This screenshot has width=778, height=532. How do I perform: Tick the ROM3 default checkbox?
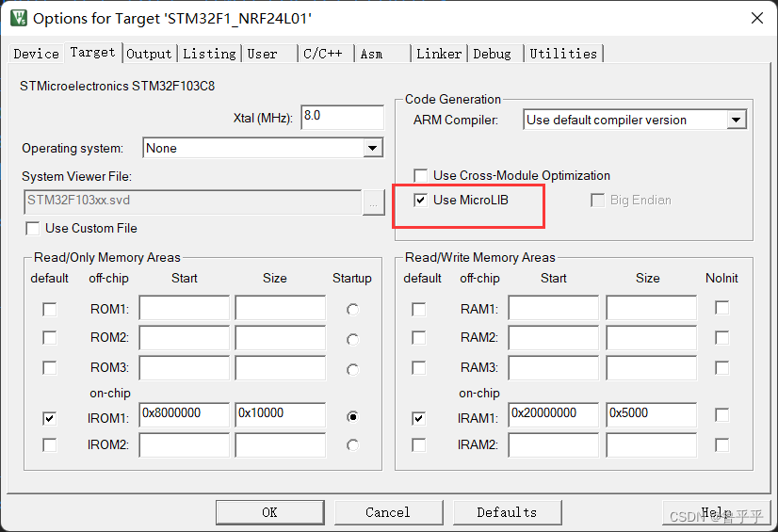[x=50, y=368]
